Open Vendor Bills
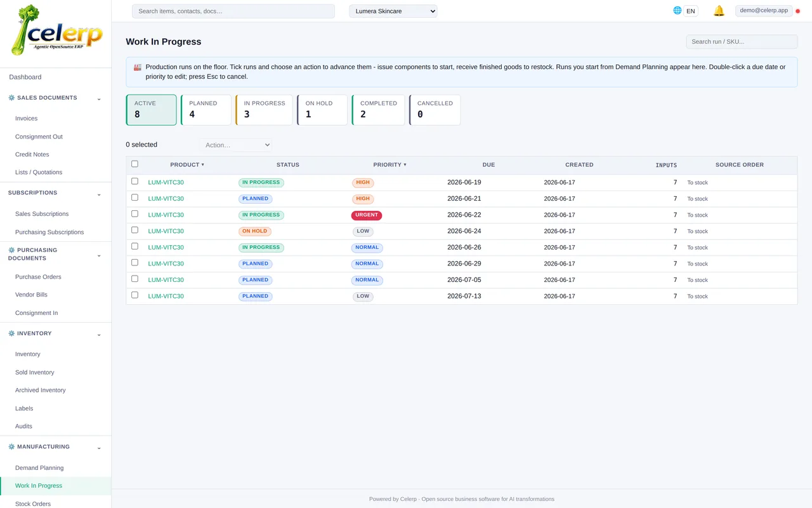This screenshot has height=508, width=812. tap(31, 295)
